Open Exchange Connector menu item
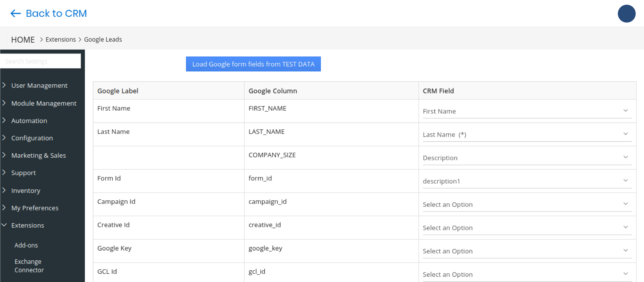This screenshot has height=282, width=644. click(29, 266)
